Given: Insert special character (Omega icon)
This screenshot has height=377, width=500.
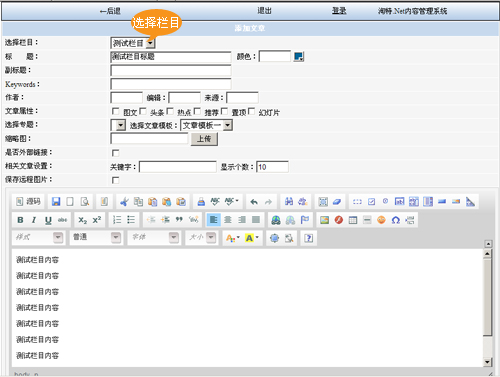Looking at the screenshot, I should [x=396, y=220].
